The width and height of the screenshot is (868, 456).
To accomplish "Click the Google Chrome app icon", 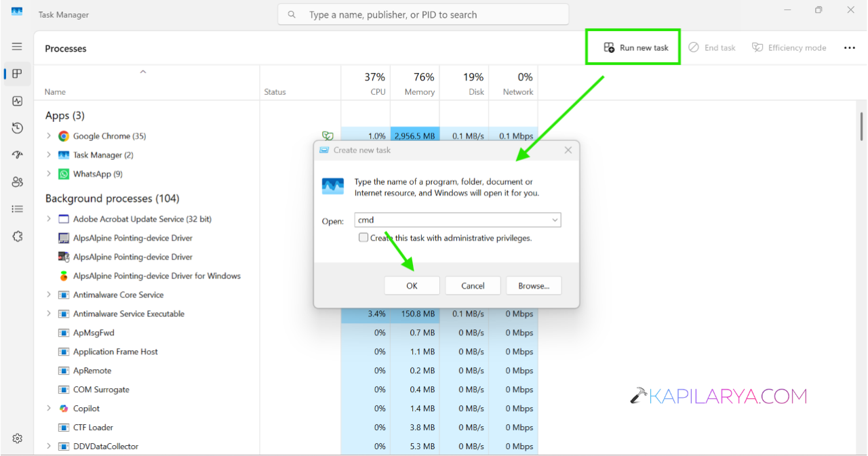I will tap(64, 136).
